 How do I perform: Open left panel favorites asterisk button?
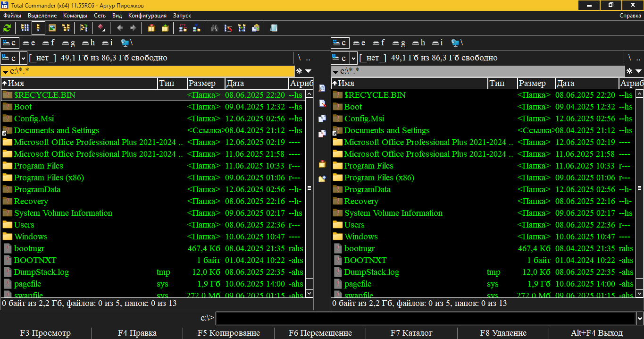[299, 71]
